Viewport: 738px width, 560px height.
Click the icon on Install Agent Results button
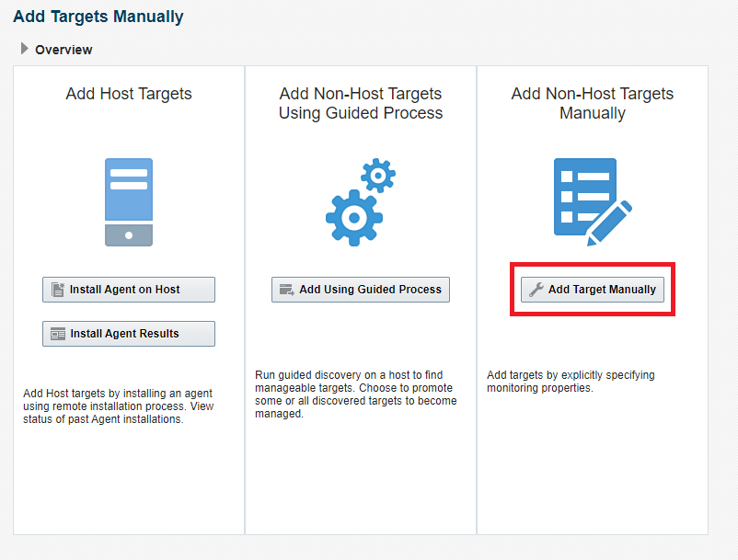click(58, 334)
